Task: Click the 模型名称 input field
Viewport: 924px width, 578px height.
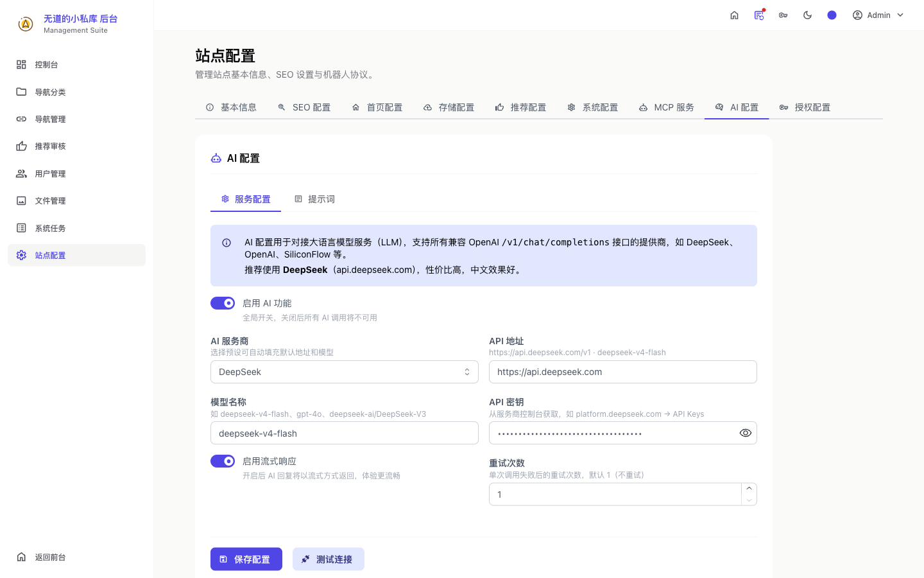Action: pos(345,433)
